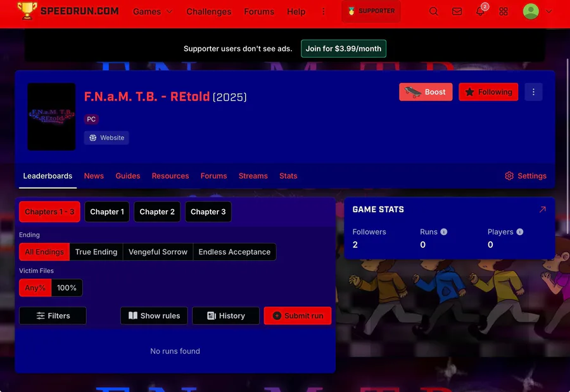
Task: Boost the game with the skateboard button
Action: pos(426,92)
